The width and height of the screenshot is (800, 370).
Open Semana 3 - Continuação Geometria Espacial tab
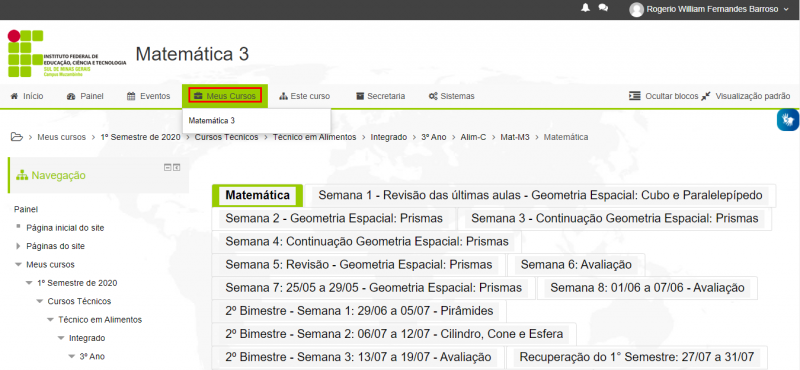pyautogui.click(x=614, y=218)
